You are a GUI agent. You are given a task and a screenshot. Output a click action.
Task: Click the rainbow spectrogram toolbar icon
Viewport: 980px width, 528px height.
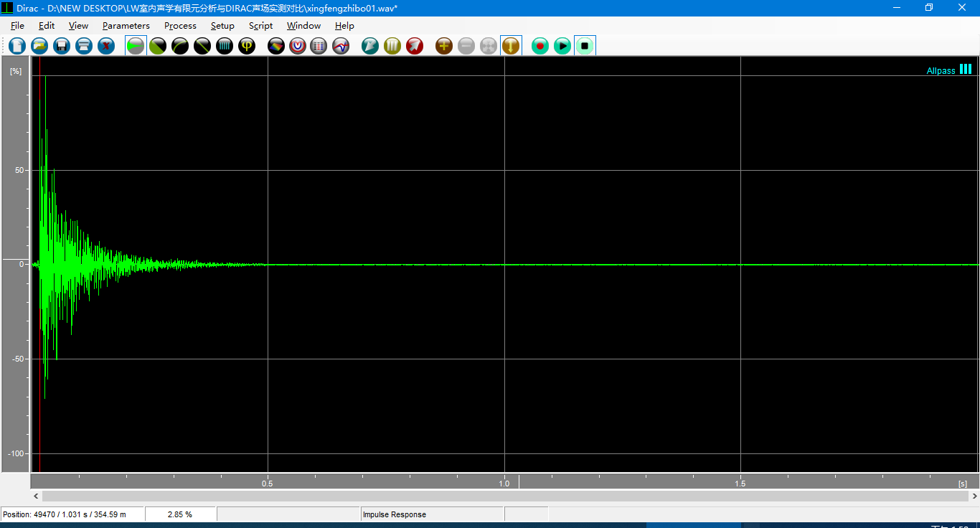[276, 46]
